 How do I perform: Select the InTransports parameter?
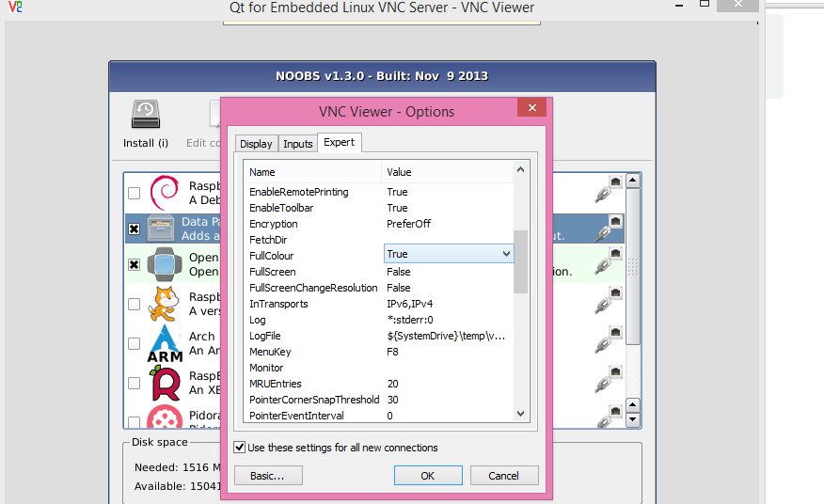(278, 304)
